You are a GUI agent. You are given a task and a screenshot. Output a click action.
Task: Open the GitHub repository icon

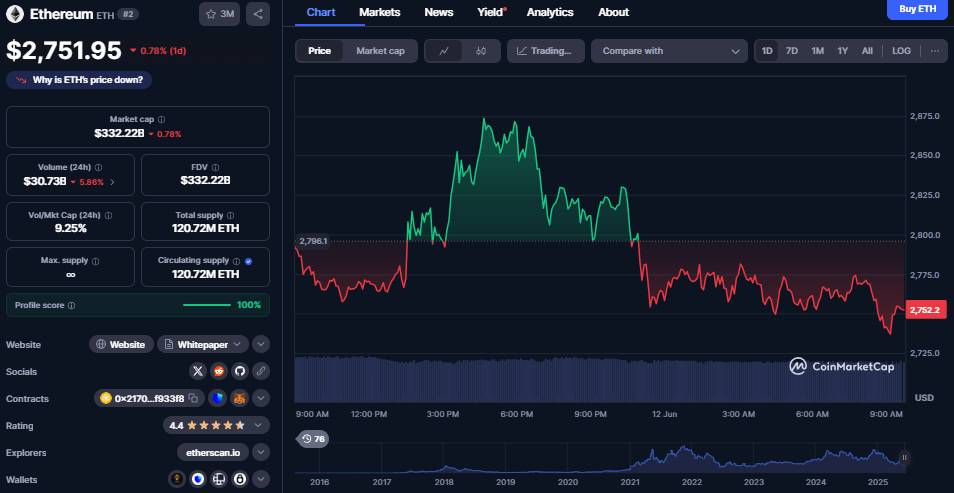239,371
